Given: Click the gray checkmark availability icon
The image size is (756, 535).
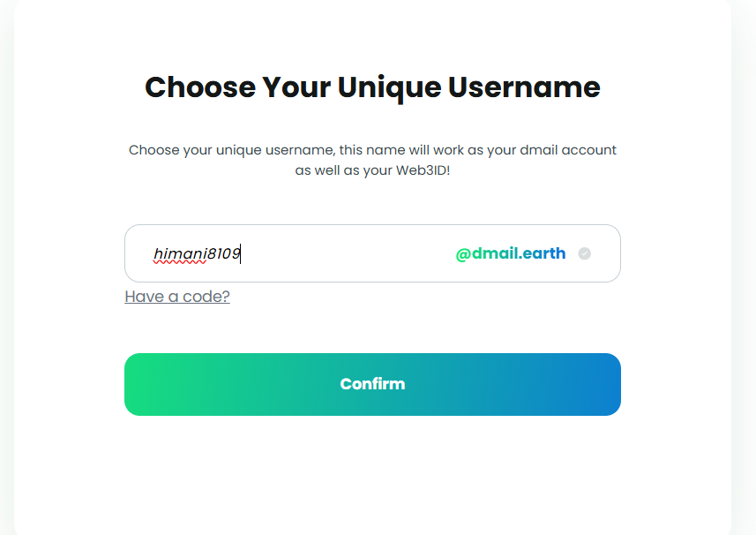Looking at the screenshot, I should (x=584, y=254).
